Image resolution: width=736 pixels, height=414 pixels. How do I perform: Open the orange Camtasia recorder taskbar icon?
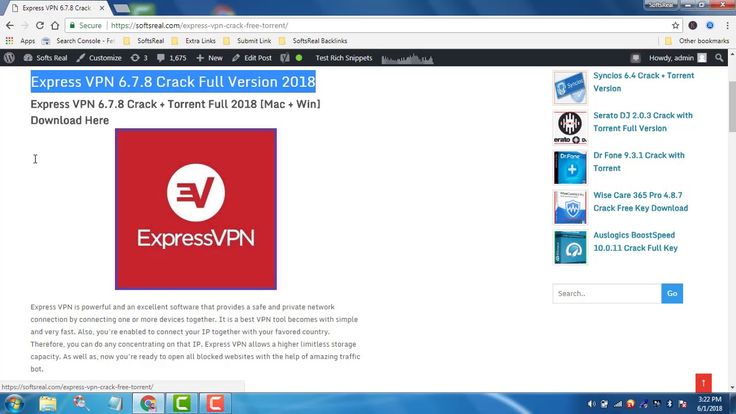(215, 404)
